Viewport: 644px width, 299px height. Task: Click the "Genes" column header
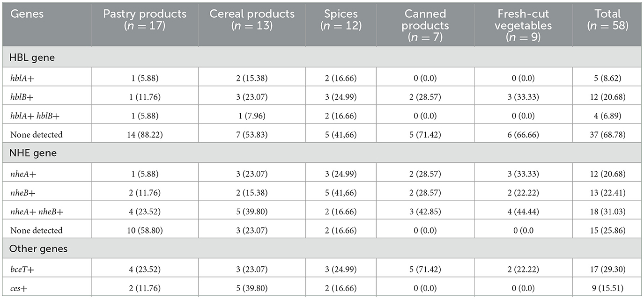click(x=27, y=14)
